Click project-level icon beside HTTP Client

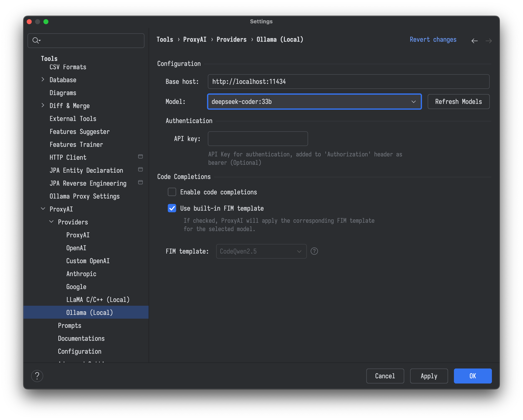(x=140, y=157)
